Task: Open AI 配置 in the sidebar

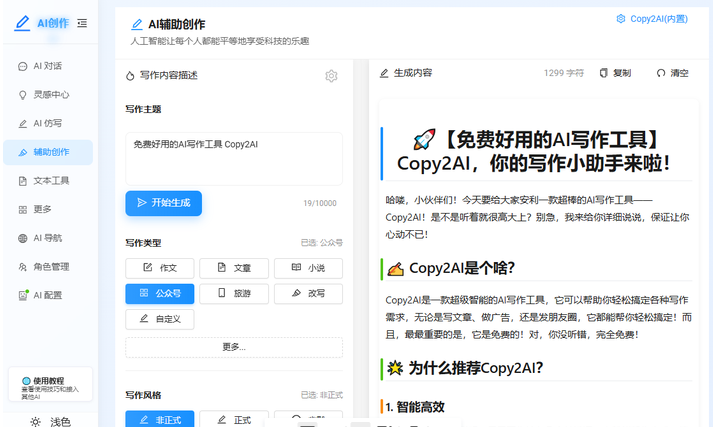Action: point(48,295)
